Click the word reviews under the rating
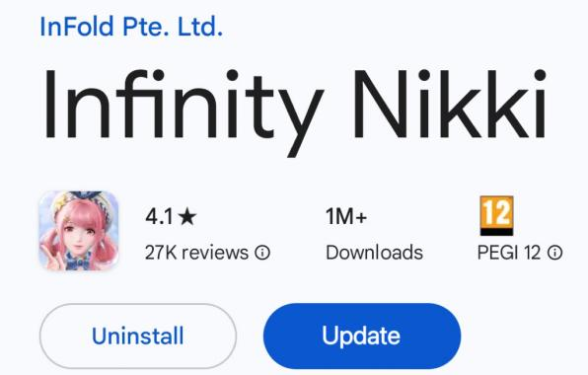588x375 pixels. pyautogui.click(x=215, y=253)
